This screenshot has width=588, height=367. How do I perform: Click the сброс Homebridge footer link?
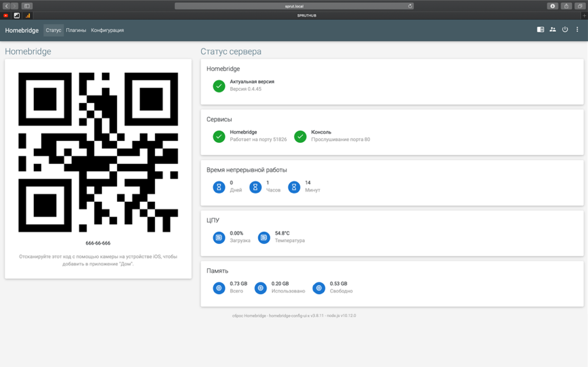[x=249, y=316]
